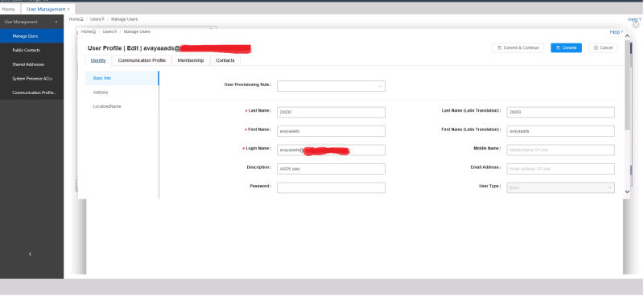Screen dimensions: 644x296
Task: Open the Help link in the background page
Action: click(634, 19)
